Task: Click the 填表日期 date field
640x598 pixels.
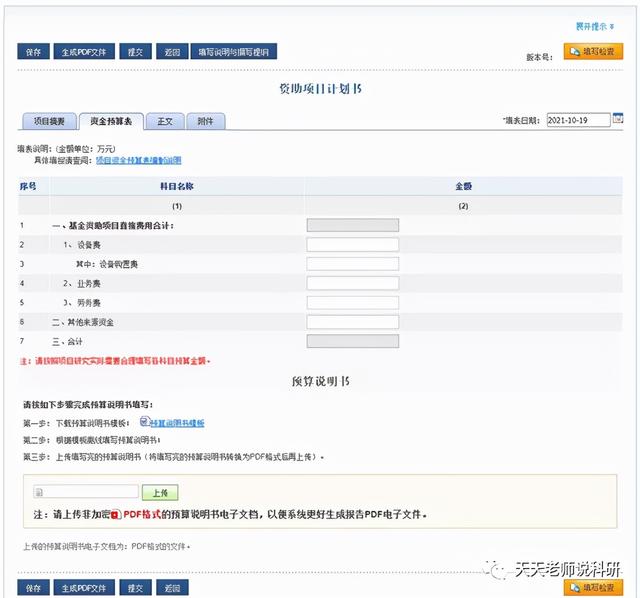Action: [x=578, y=120]
